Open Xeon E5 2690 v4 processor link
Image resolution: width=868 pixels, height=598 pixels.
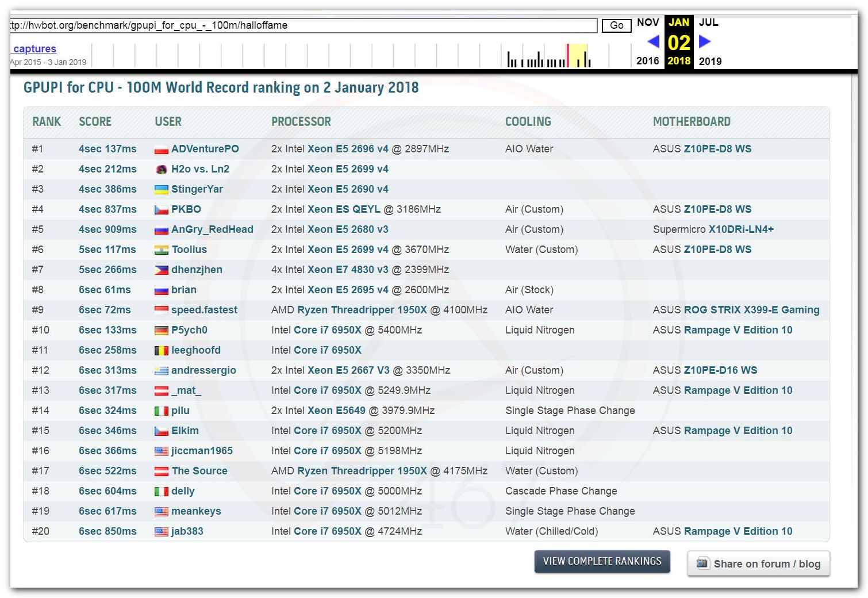[348, 189]
